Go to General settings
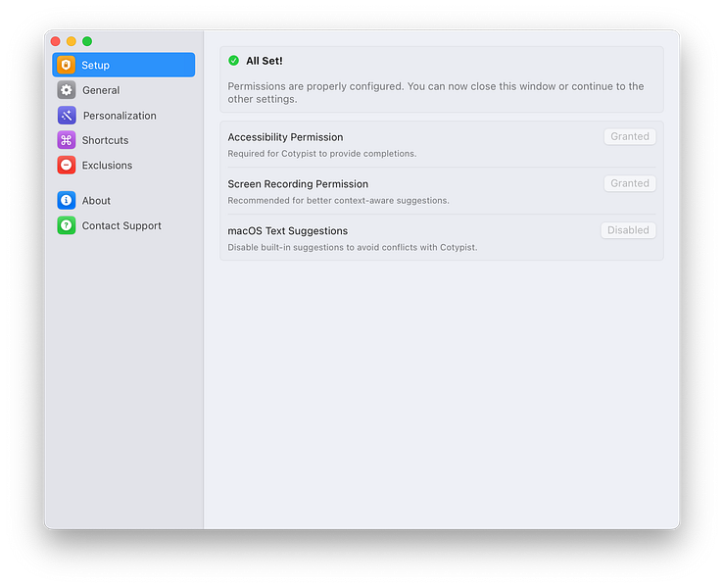This screenshot has width=724, height=588. [x=123, y=90]
